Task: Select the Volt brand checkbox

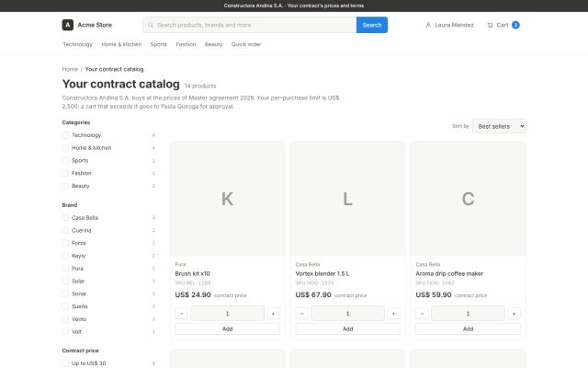Action: [x=65, y=332]
